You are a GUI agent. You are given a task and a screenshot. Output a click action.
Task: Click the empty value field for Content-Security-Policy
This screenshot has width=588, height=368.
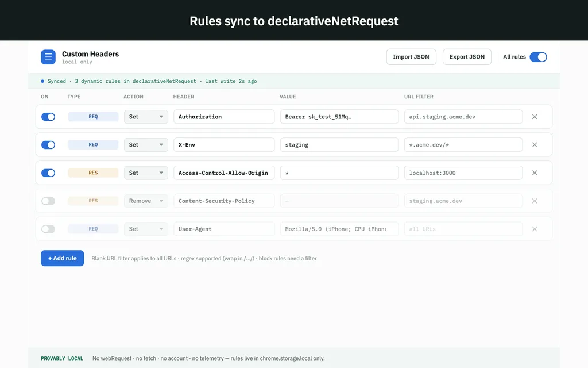[339, 201]
